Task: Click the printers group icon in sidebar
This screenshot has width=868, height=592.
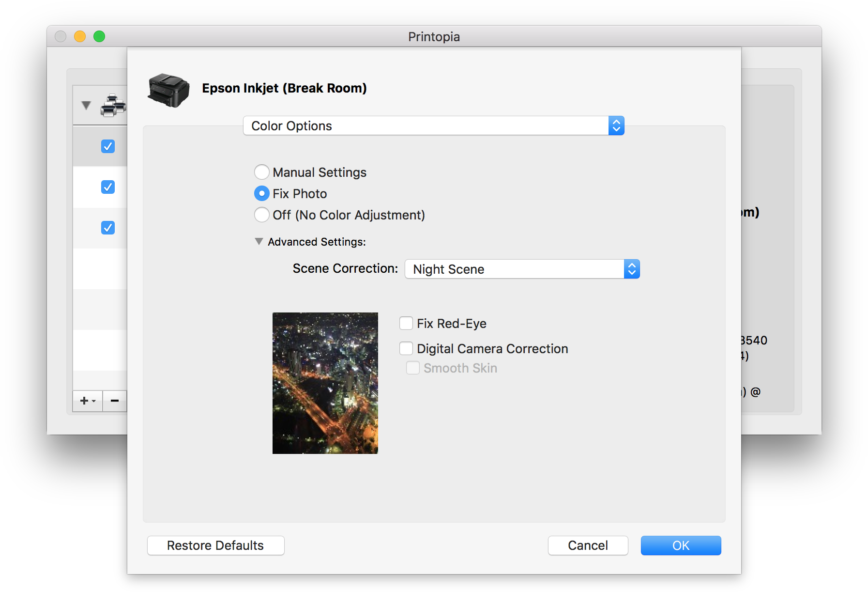Action: point(113,105)
